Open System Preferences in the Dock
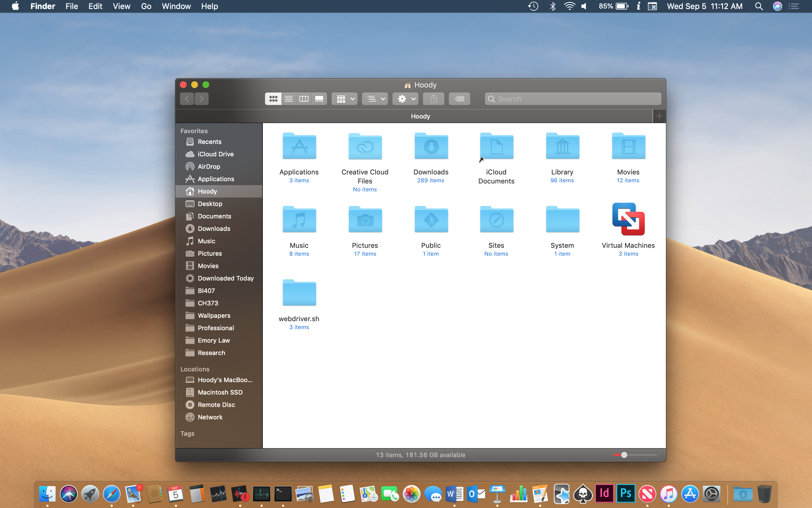812x508 pixels. (x=711, y=494)
